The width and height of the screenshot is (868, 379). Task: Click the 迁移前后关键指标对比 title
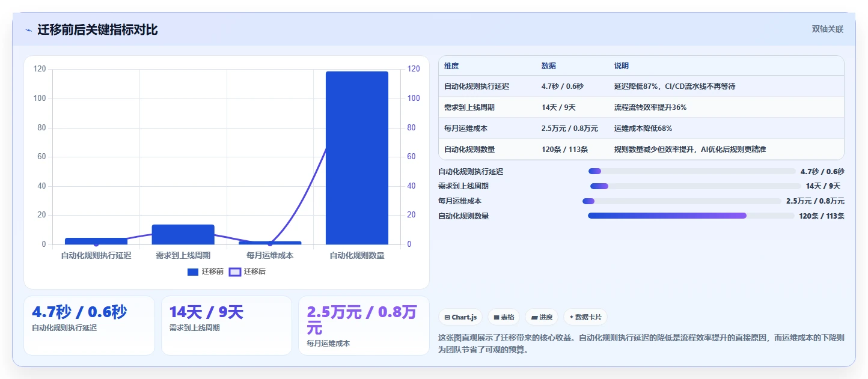click(97, 29)
